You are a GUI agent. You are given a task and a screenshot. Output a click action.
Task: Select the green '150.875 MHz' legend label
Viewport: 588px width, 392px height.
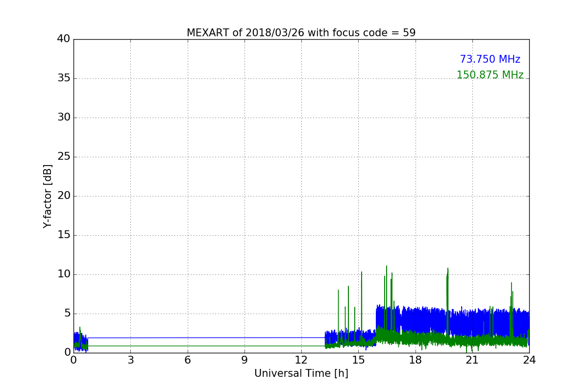[x=490, y=75]
